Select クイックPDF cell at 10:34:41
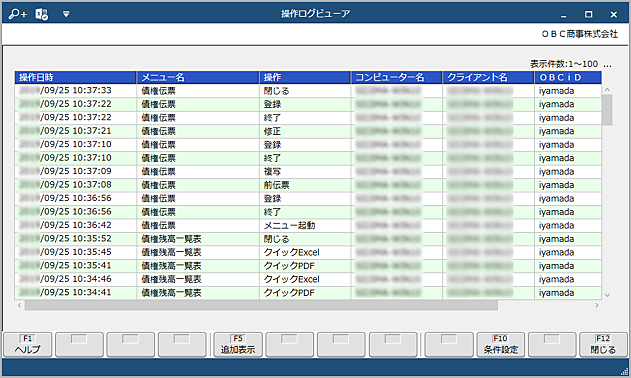Screen dimensions: 631x378 pyautogui.click(x=305, y=293)
